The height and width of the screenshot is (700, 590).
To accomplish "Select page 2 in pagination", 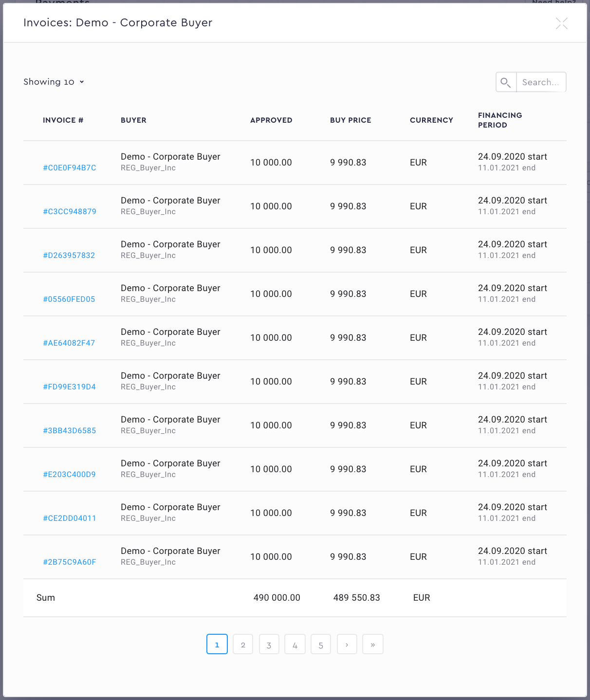I will pyautogui.click(x=243, y=645).
